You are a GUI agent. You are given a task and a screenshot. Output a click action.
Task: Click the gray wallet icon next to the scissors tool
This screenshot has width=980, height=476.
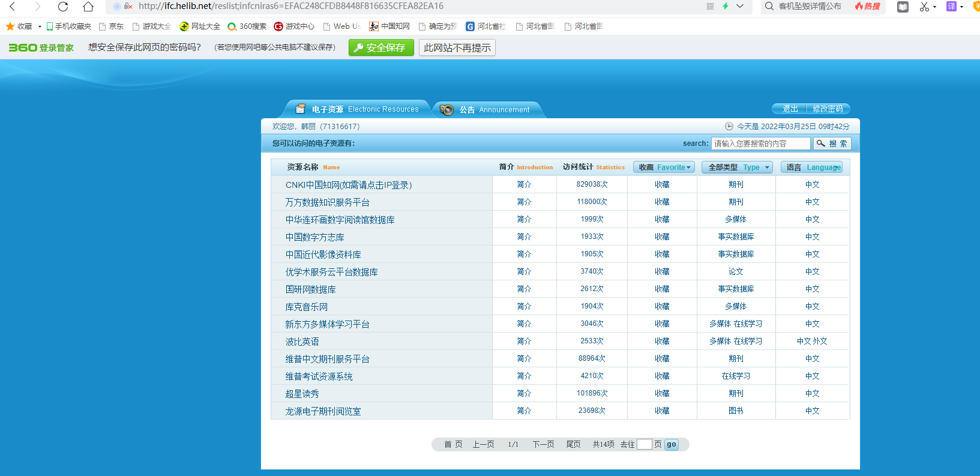[903, 7]
